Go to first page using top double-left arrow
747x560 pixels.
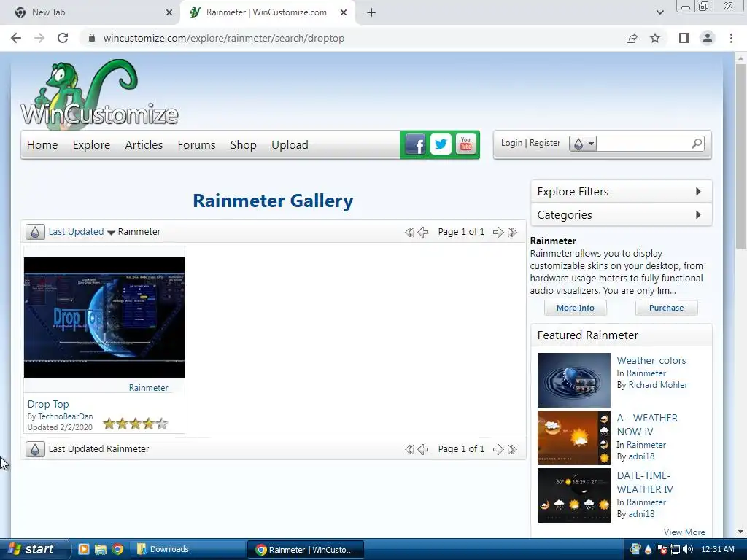(x=410, y=232)
